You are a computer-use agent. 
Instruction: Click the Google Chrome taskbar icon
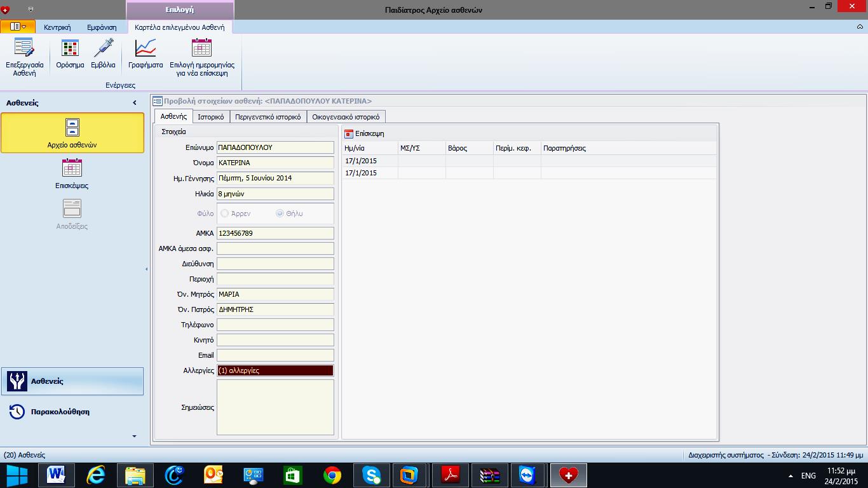(332, 475)
